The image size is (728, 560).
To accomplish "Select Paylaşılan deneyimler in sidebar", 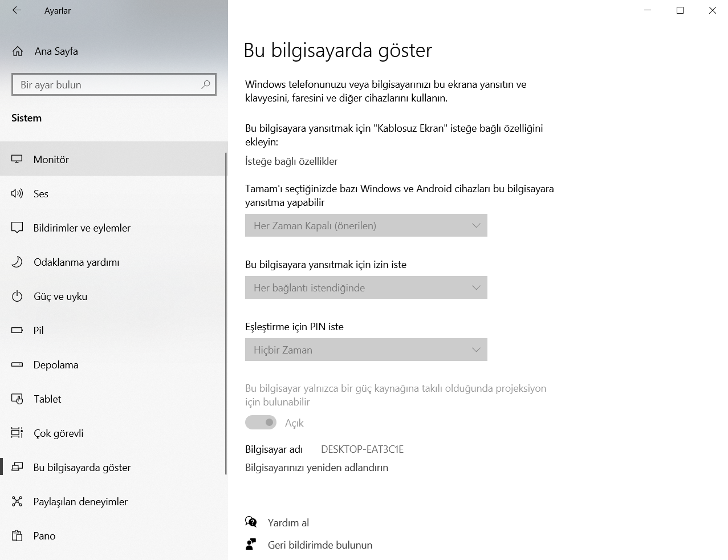I will point(113,501).
